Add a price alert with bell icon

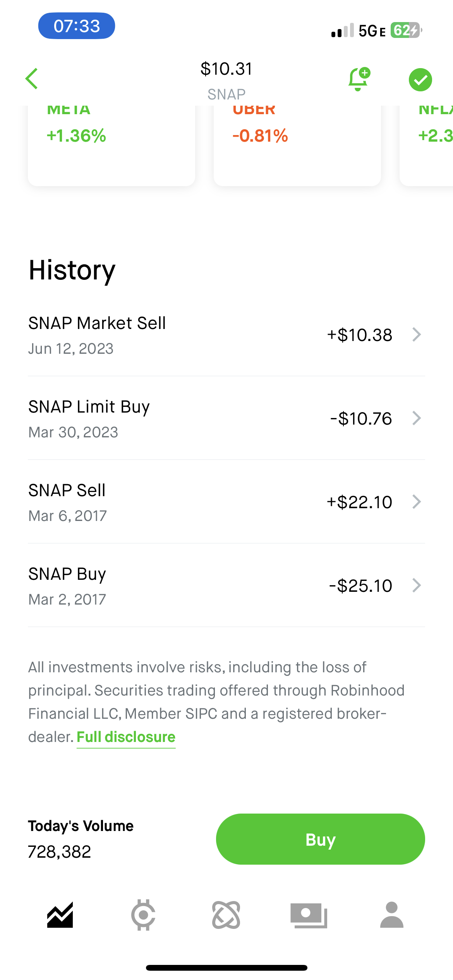point(359,79)
